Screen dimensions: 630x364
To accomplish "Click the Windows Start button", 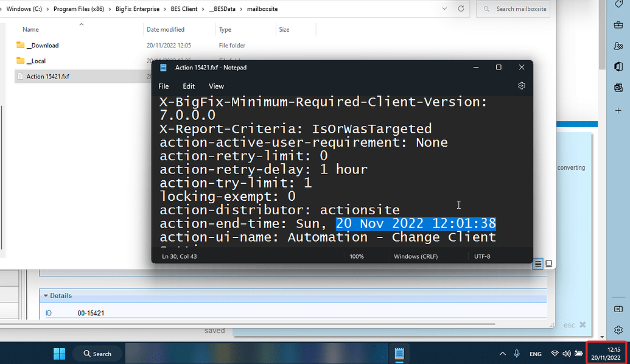I will coord(60,354).
